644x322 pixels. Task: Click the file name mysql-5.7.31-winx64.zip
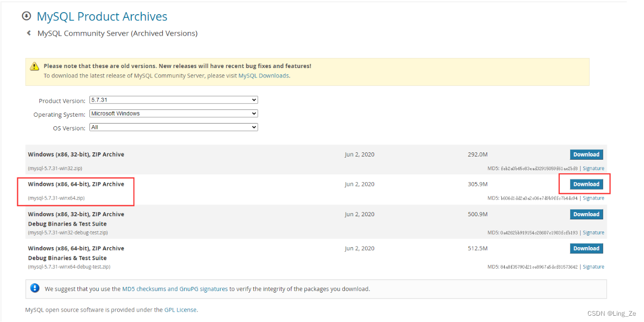point(56,198)
